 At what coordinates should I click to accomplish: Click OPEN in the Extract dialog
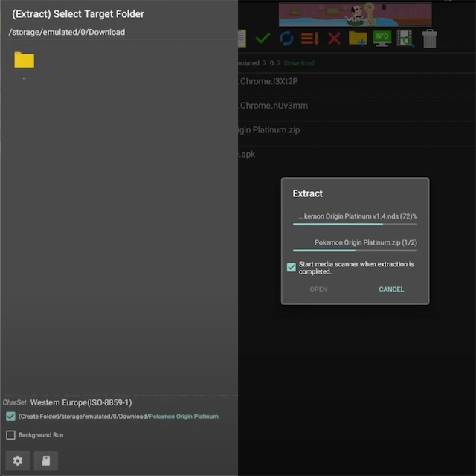point(318,289)
